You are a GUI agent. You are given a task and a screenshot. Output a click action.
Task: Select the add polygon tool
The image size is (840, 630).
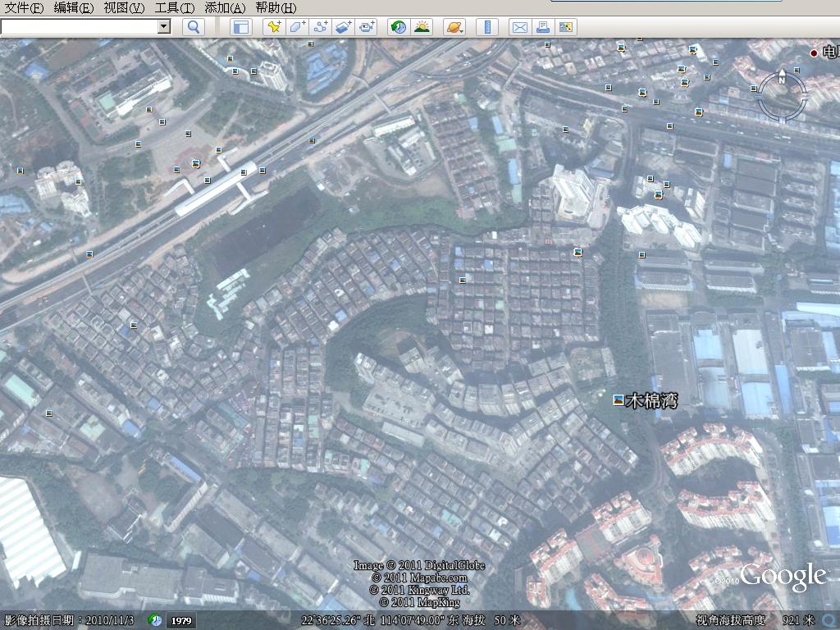coord(297,27)
